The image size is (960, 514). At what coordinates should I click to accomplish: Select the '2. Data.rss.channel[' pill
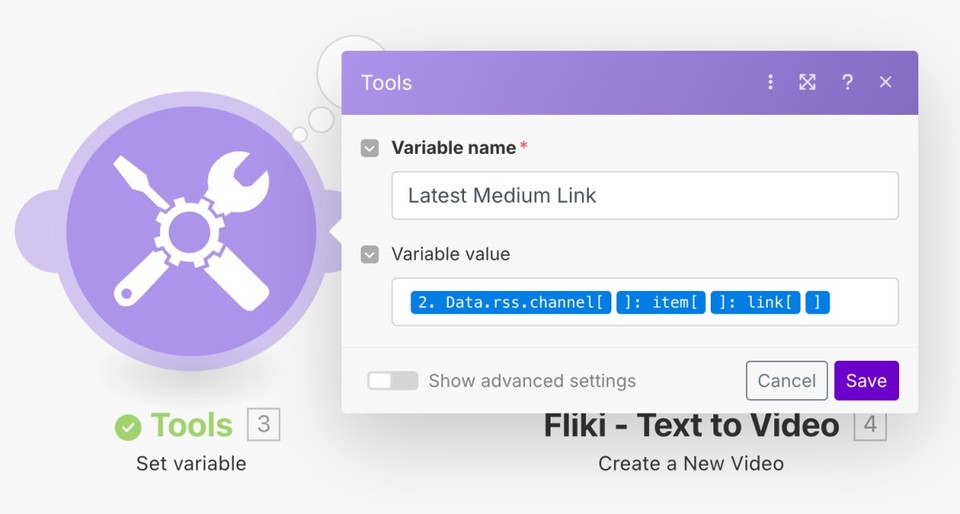(511, 302)
